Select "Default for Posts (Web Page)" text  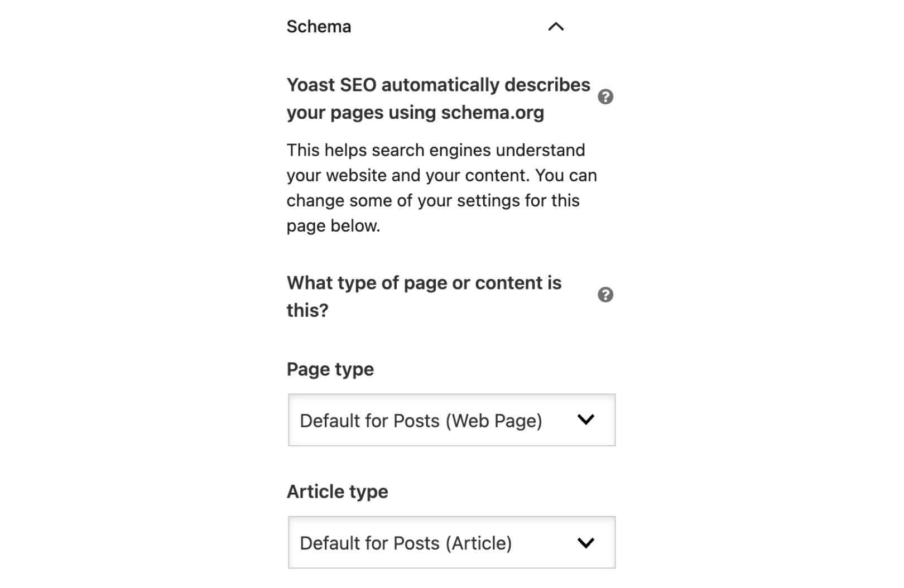(x=421, y=421)
